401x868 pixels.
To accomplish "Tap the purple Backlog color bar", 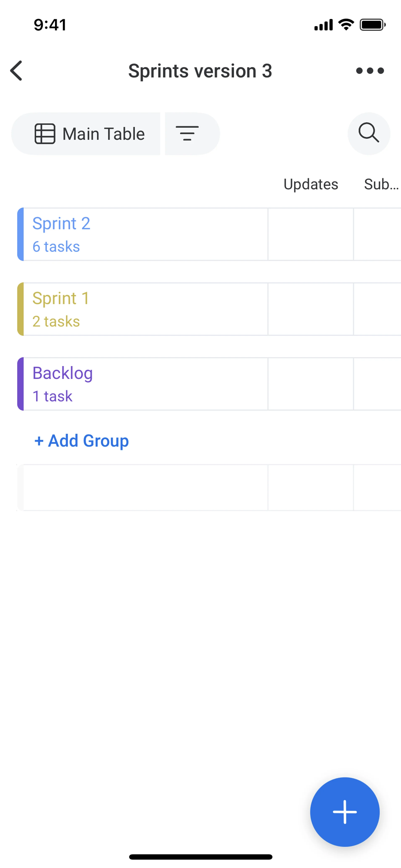I will point(20,384).
